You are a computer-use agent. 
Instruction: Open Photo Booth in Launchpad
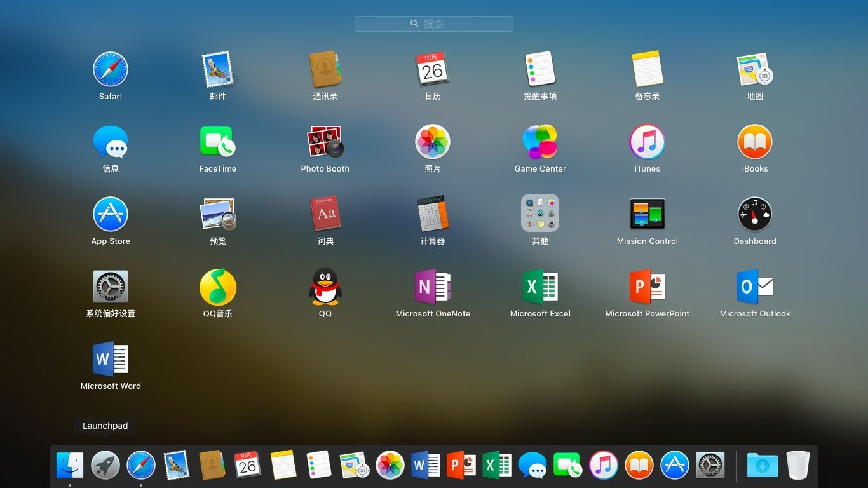pos(325,142)
